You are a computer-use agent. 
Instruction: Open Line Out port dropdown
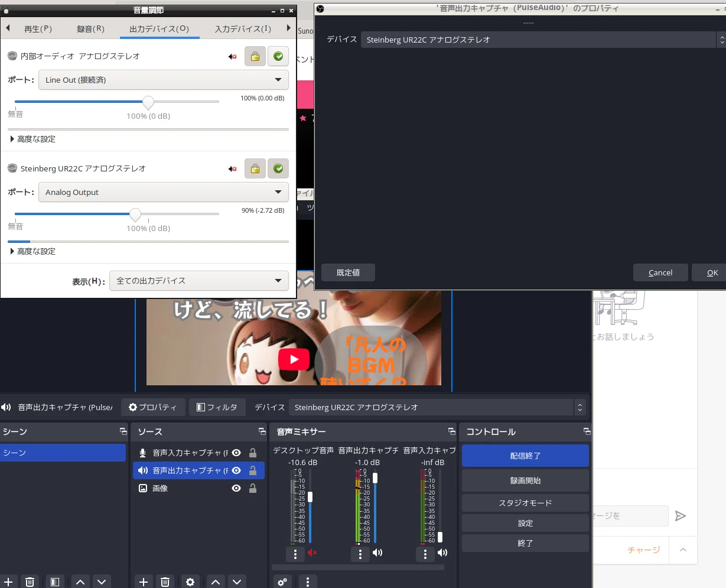(x=164, y=80)
